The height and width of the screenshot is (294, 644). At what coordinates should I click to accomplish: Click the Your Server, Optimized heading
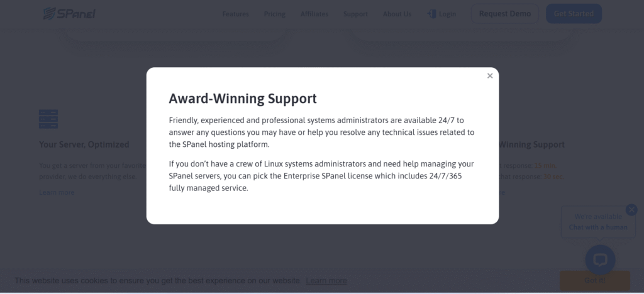click(x=84, y=144)
